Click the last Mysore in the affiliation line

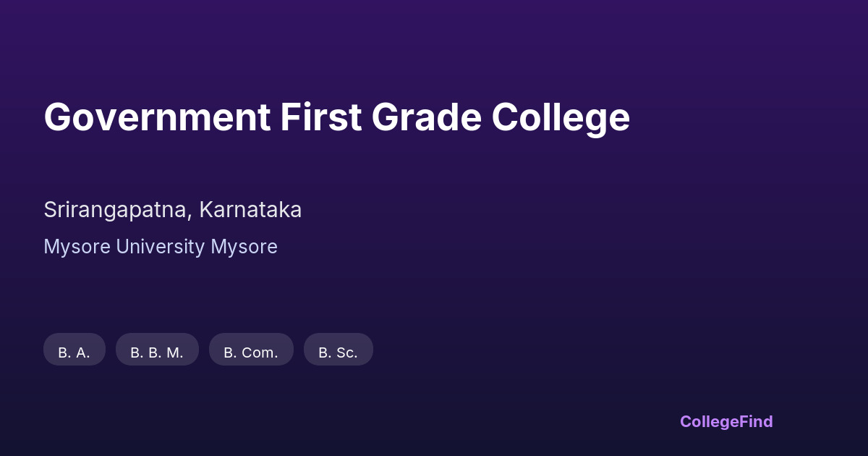pyautogui.click(x=244, y=247)
